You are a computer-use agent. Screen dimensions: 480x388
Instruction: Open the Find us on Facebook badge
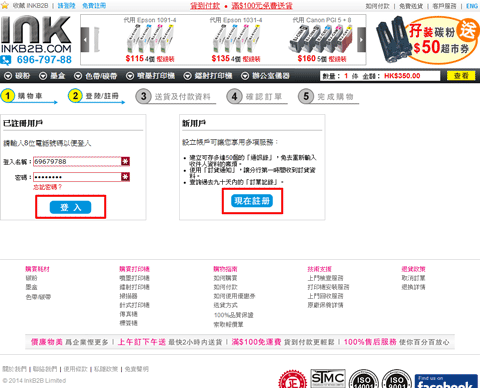446,381
